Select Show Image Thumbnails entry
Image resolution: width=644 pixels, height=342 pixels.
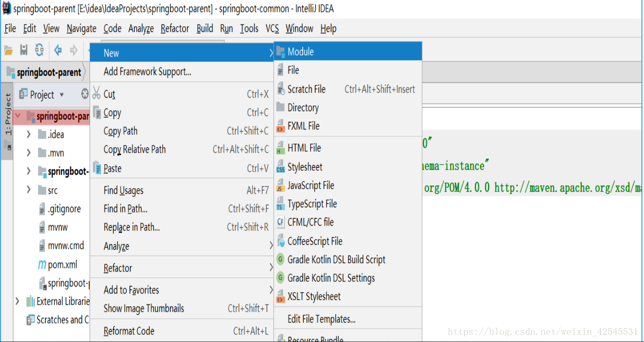pyautogui.click(x=182, y=309)
